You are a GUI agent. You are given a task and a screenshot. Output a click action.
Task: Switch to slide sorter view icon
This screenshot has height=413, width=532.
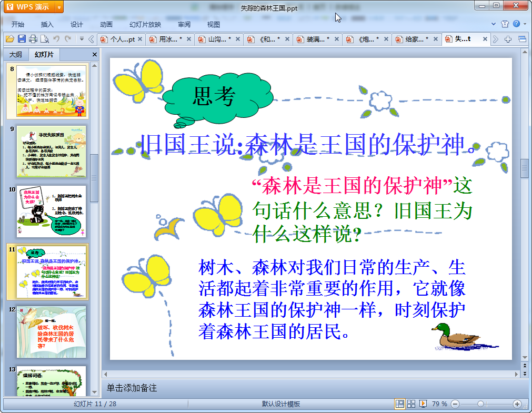pyautogui.click(x=411, y=404)
